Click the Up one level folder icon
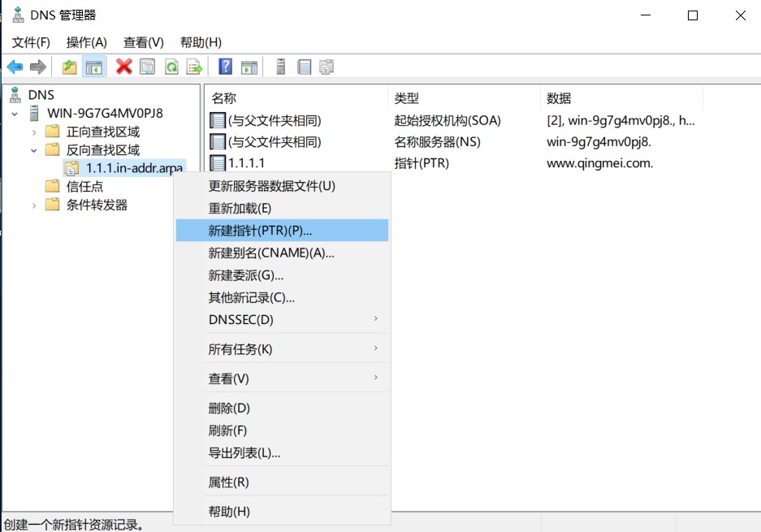761x532 pixels. (x=69, y=67)
